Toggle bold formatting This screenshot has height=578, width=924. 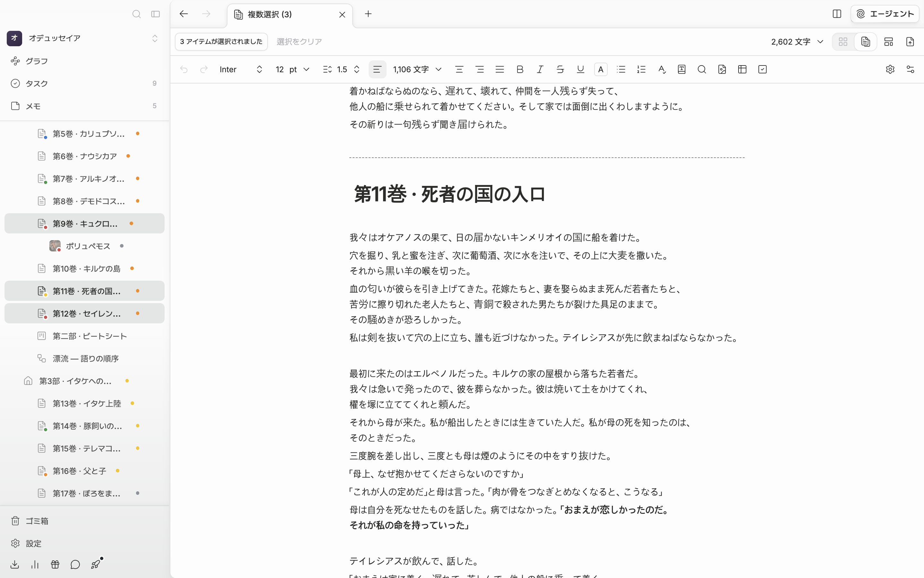click(x=520, y=69)
